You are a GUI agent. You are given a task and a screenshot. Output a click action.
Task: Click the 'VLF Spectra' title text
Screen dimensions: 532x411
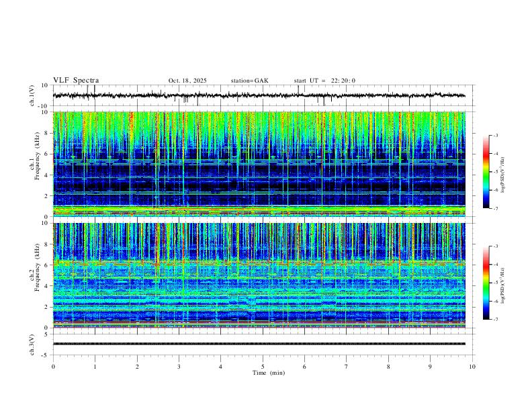click(76, 81)
